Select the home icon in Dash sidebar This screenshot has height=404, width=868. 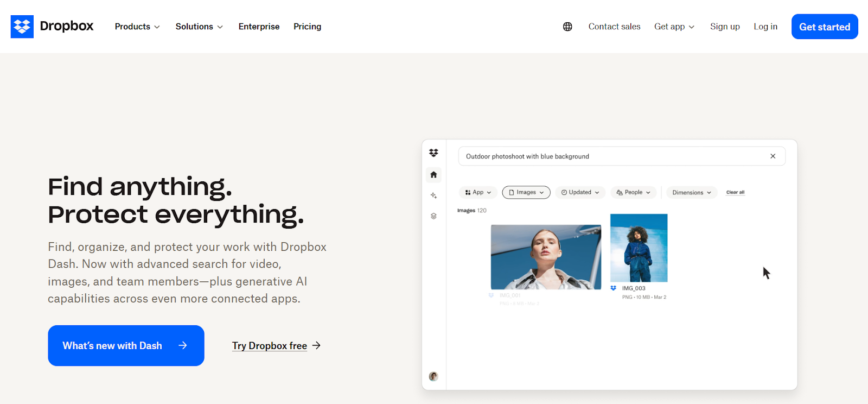tap(433, 175)
